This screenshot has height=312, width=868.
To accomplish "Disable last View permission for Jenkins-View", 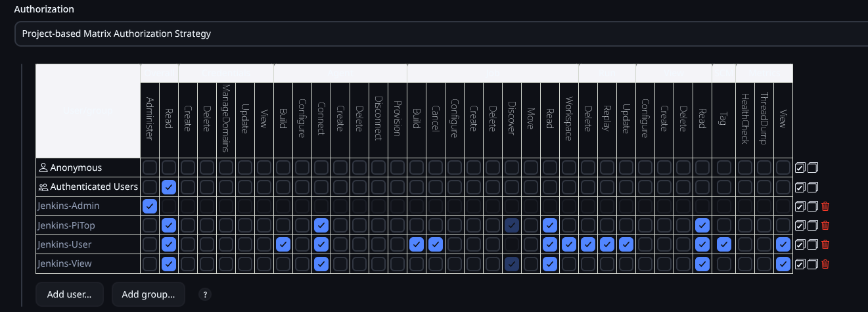I will [783, 264].
